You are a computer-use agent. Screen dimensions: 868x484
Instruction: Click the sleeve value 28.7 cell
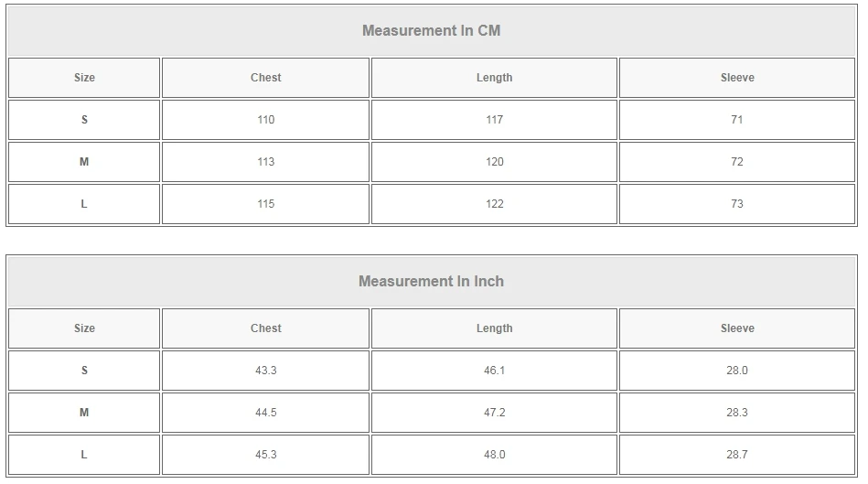point(737,455)
